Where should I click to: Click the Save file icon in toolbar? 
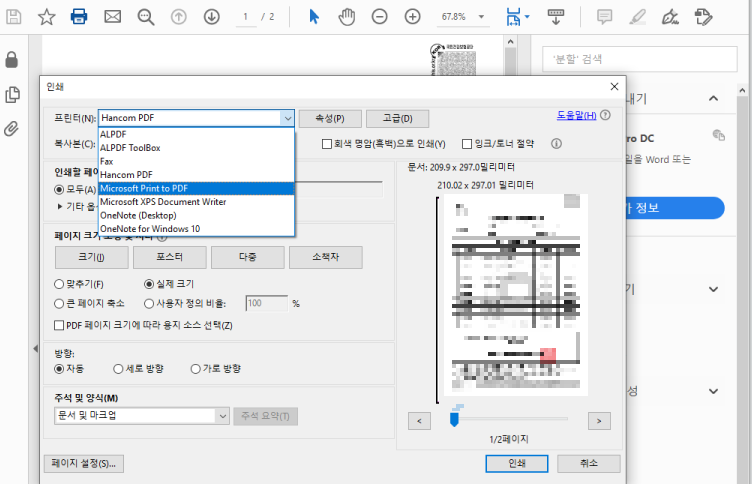point(13,17)
